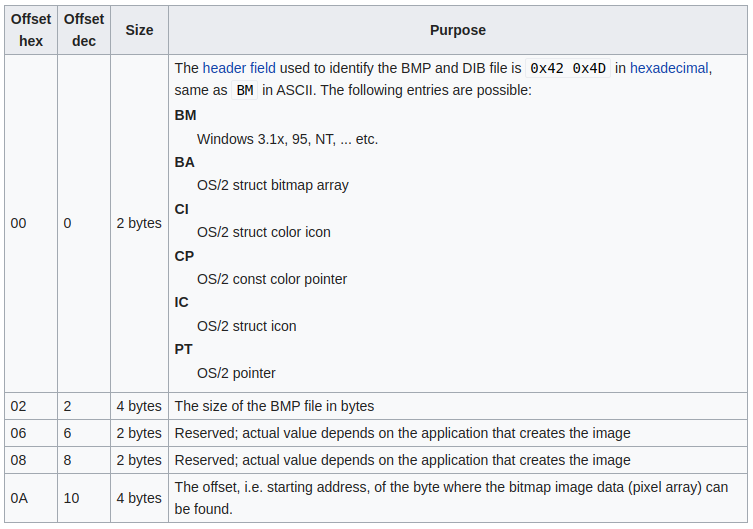
Task: Click the '4 bytes' cell for offset 02
Action: [x=139, y=406]
